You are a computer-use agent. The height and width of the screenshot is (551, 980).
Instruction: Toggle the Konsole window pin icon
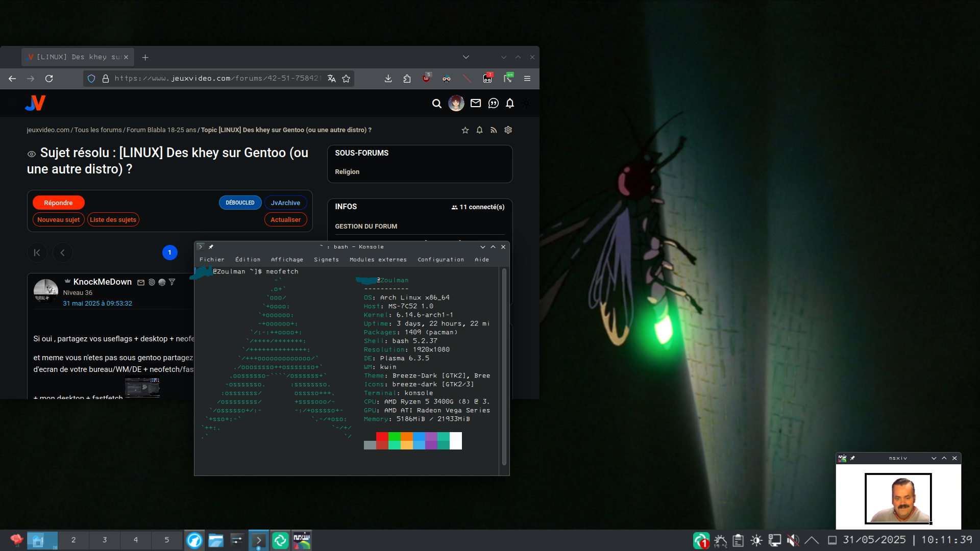(x=211, y=247)
